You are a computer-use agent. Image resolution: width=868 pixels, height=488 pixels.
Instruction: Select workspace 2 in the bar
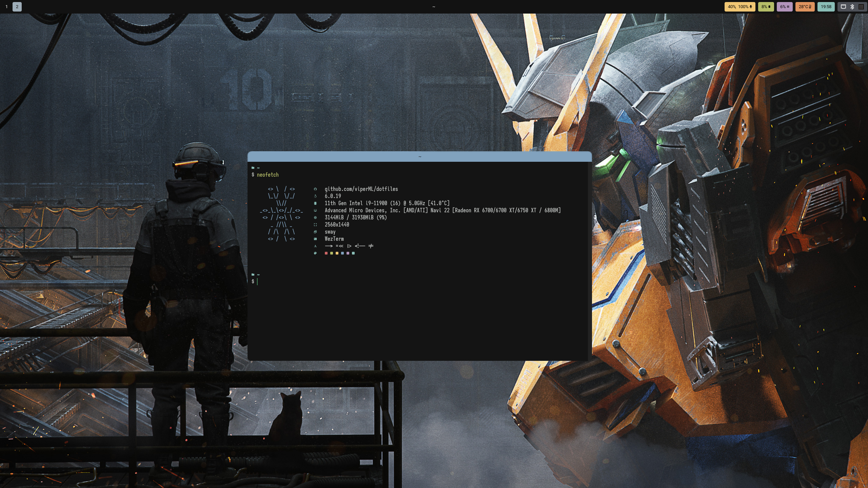(17, 7)
